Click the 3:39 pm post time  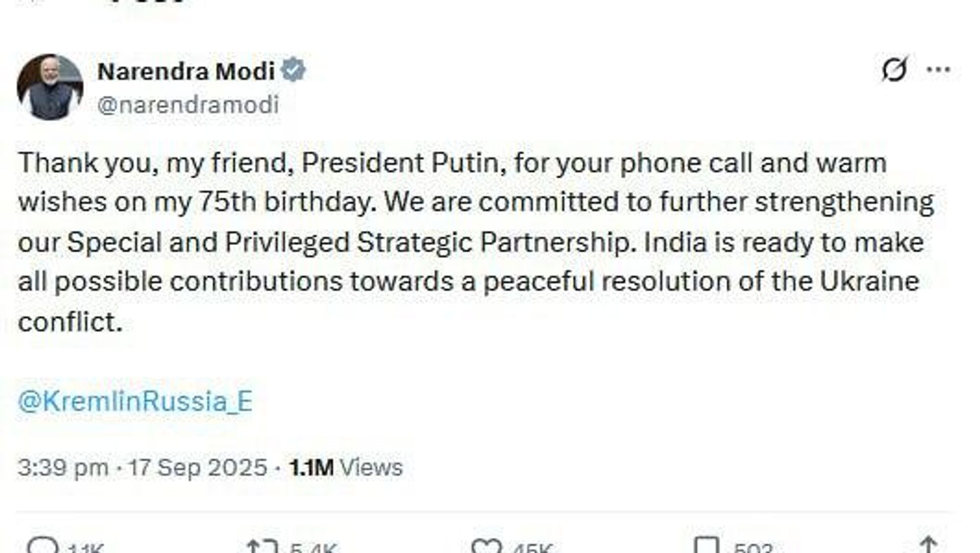pos(63,468)
